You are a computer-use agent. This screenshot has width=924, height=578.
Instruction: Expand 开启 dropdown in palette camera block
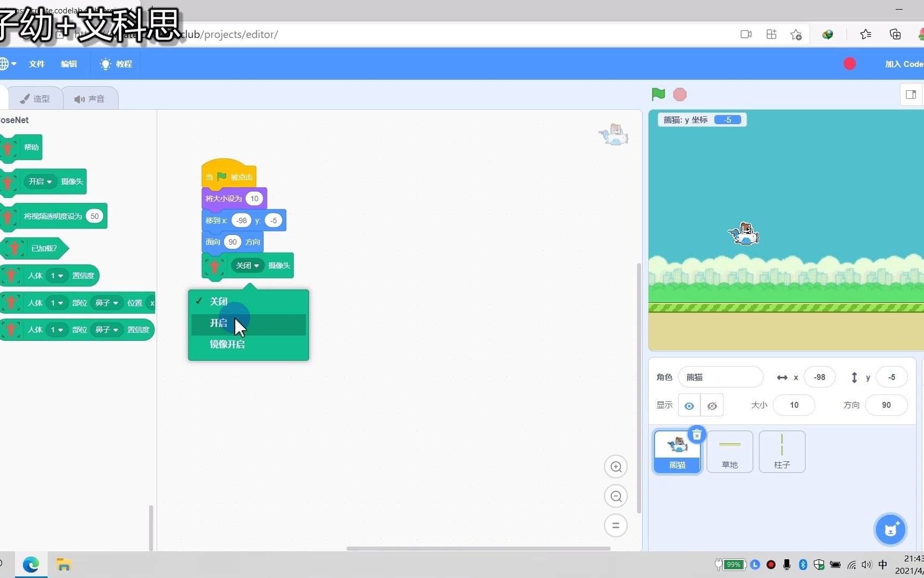(41, 181)
